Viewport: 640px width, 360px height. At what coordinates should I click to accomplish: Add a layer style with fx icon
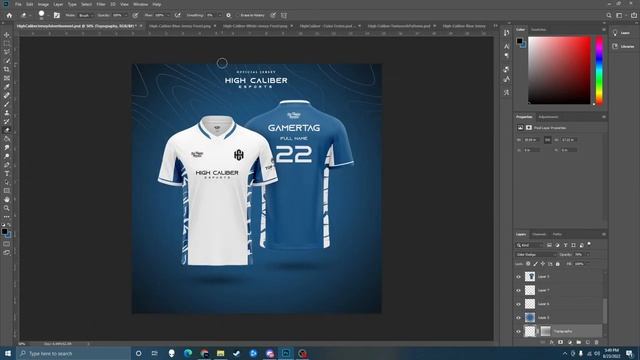[x=551, y=342]
